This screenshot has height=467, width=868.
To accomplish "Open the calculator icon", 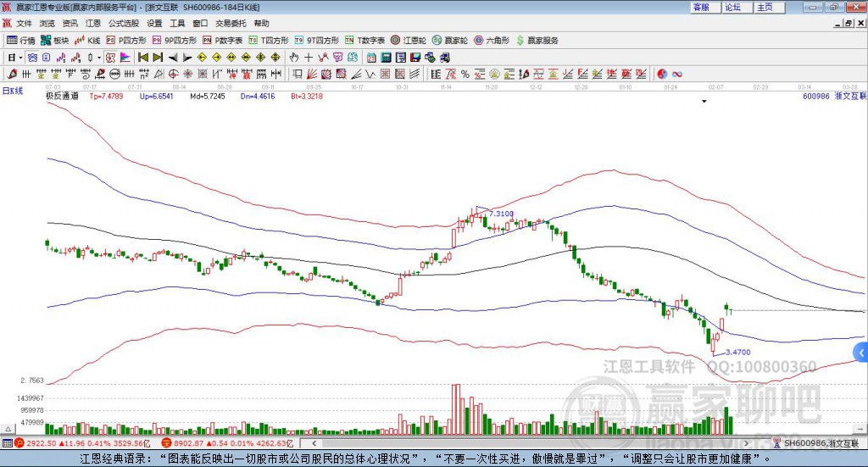I will (386, 58).
